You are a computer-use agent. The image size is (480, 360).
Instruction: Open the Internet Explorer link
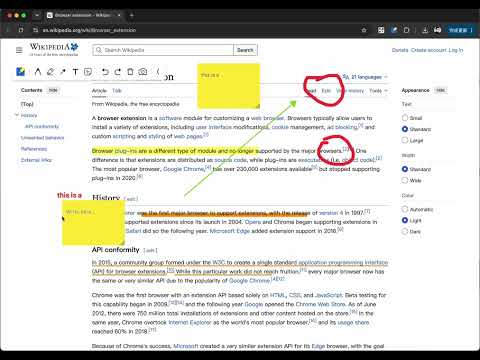click(190, 322)
